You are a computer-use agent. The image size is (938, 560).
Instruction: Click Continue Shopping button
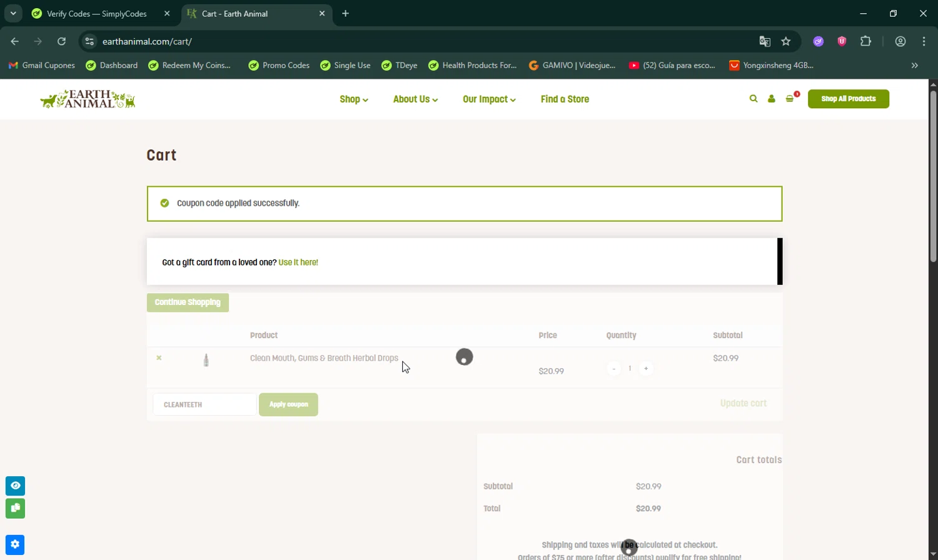click(x=188, y=302)
